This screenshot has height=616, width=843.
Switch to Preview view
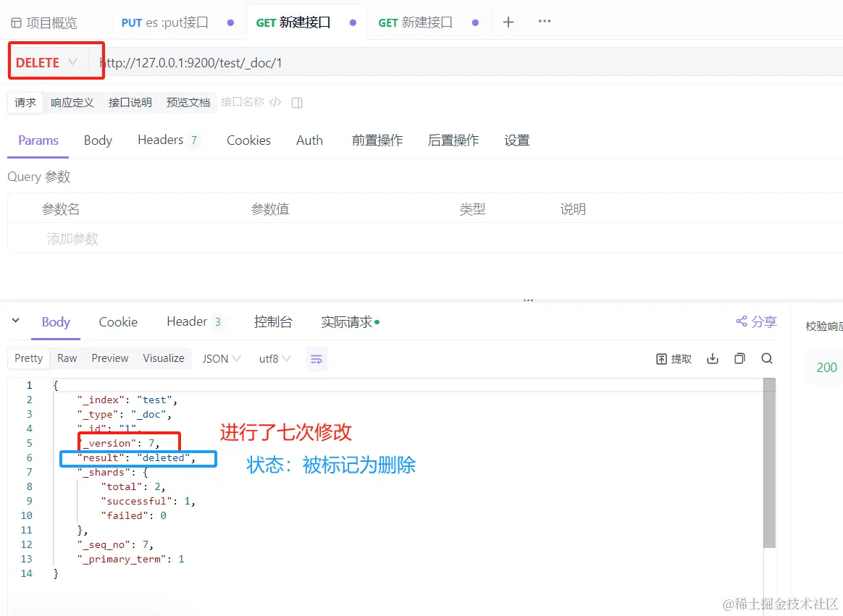pos(109,358)
